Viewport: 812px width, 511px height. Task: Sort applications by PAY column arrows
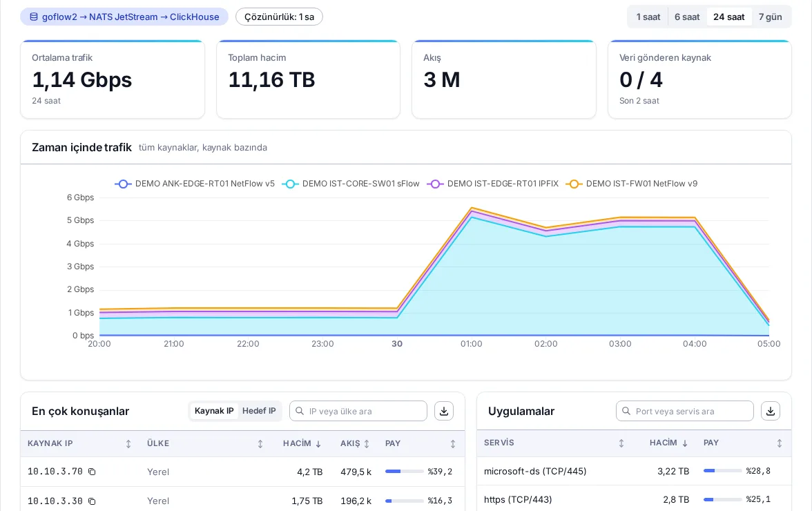click(x=780, y=443)
